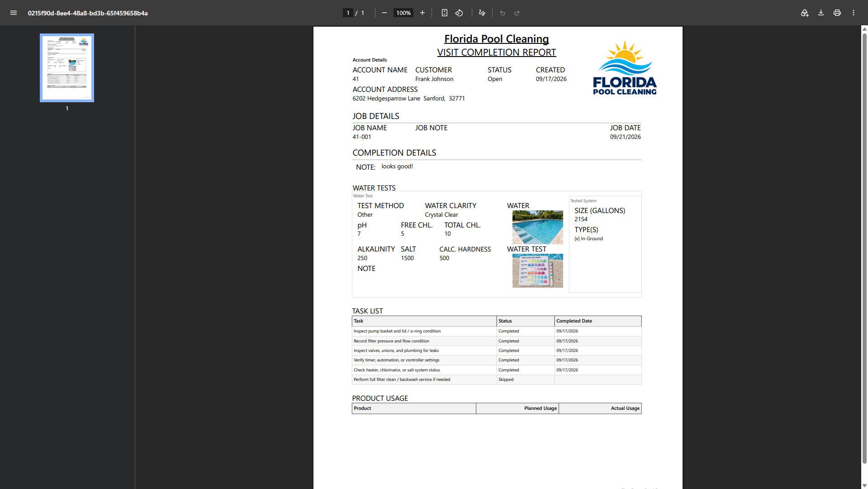Click the fit to page icon

pos(445,13)
